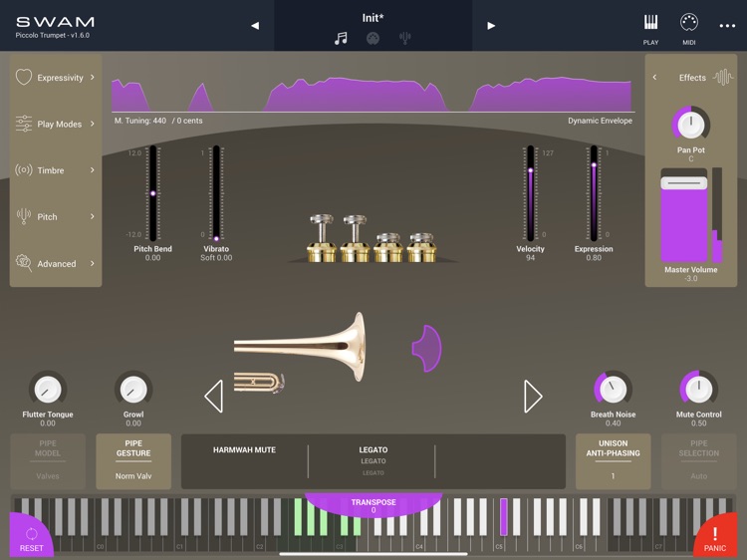Viewport: 747px width, 560px height.
Task: Open the Timbre menu label
Action: [x=51, y=170]
